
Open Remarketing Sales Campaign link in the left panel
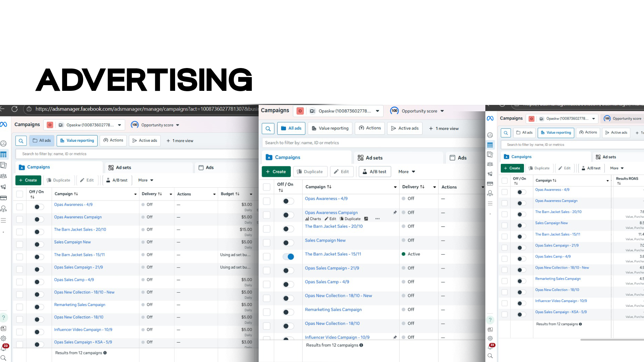click(x=79, y=305)
